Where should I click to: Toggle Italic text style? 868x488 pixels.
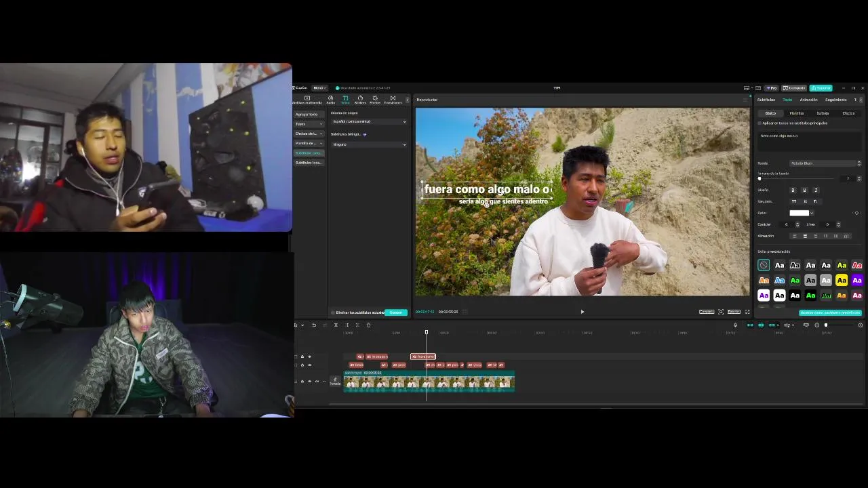click(816, 190)
